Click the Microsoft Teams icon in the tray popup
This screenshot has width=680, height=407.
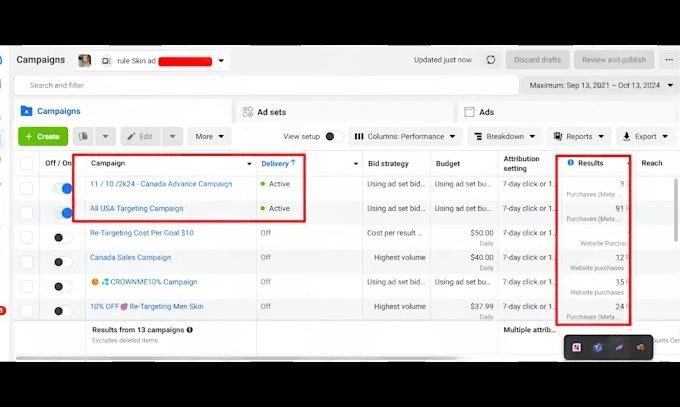tap(598, 347)
